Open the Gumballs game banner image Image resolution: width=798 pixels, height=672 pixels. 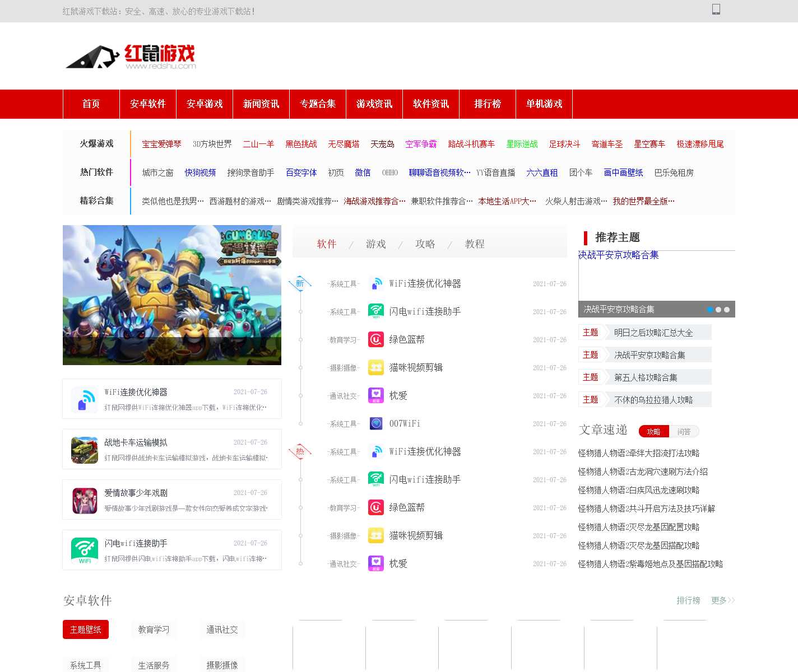(x=172, y=295)
